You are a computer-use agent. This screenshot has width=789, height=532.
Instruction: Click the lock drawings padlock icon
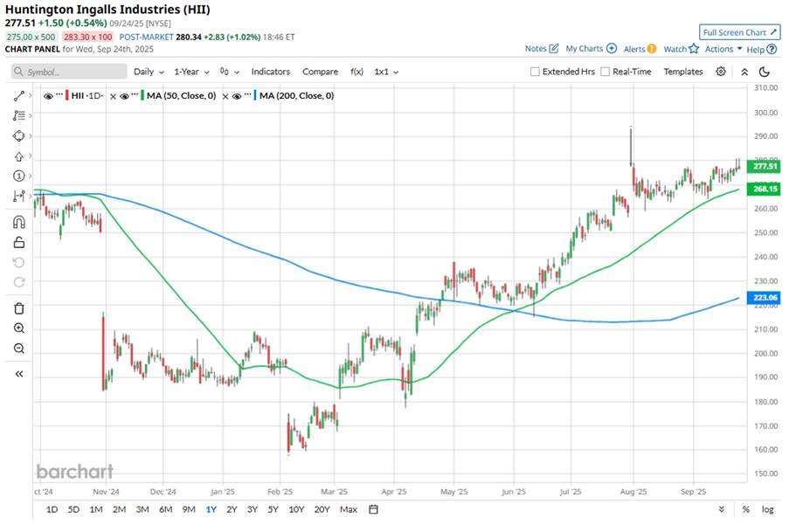[x=19, y=242]
